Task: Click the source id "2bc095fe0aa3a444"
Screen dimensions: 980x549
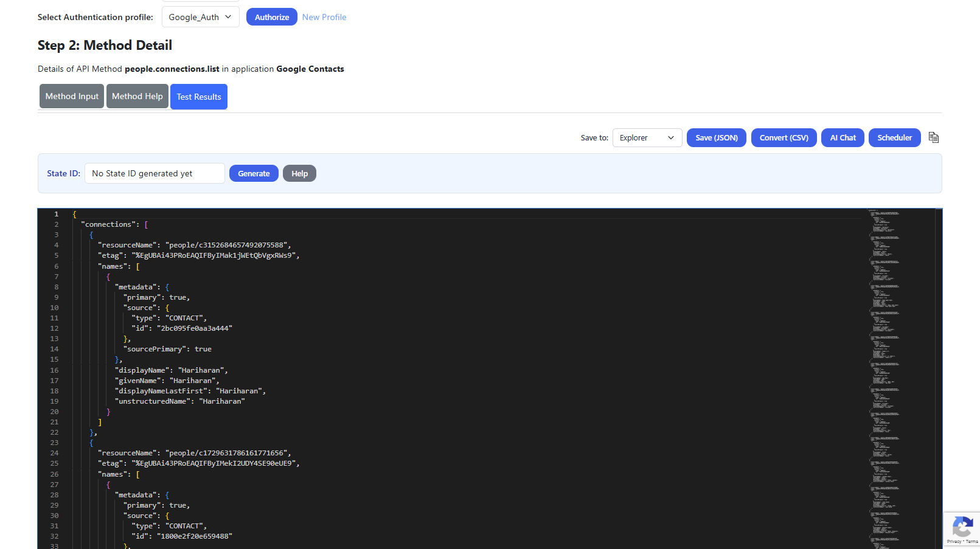Action: tap(195, 328)
